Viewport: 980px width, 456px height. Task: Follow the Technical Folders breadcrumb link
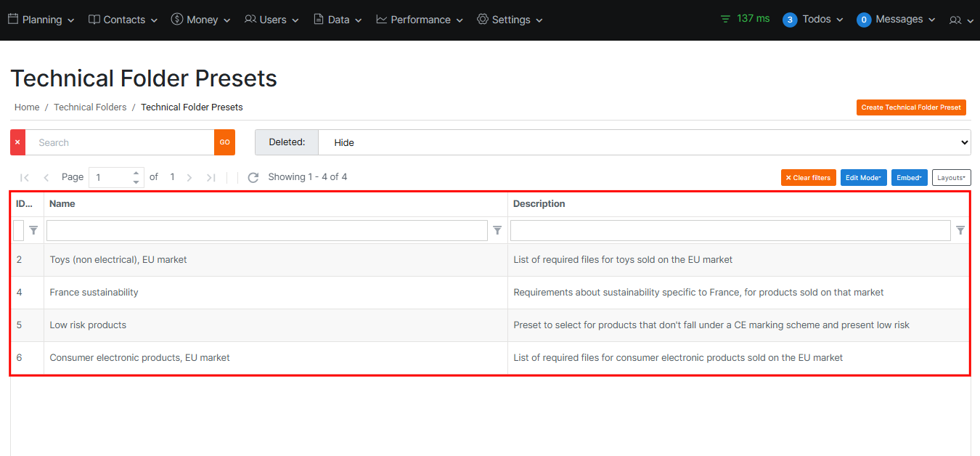90,107
